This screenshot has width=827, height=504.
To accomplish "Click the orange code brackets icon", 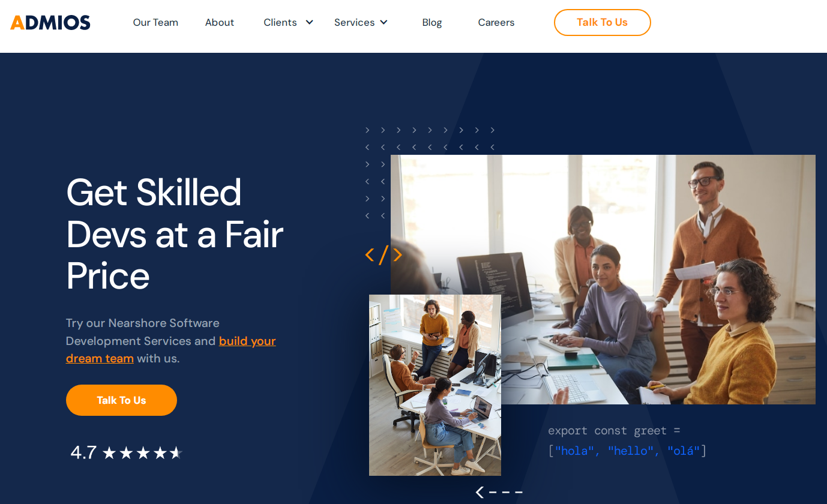I will point(383,255).
